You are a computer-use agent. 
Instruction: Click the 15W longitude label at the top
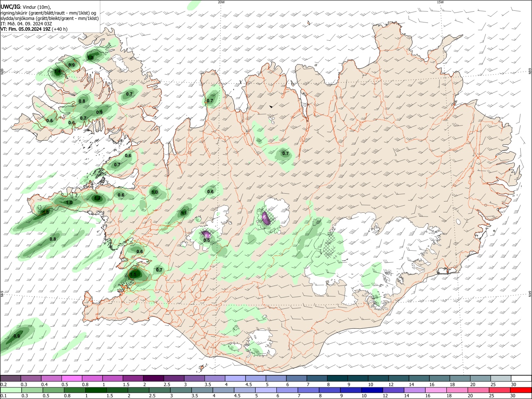tap(440, 2)
